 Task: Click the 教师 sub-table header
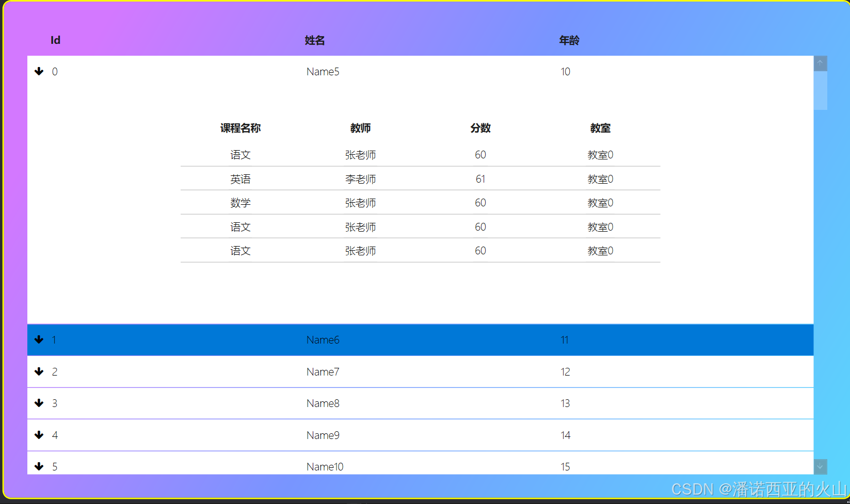[x=360, y=128]
